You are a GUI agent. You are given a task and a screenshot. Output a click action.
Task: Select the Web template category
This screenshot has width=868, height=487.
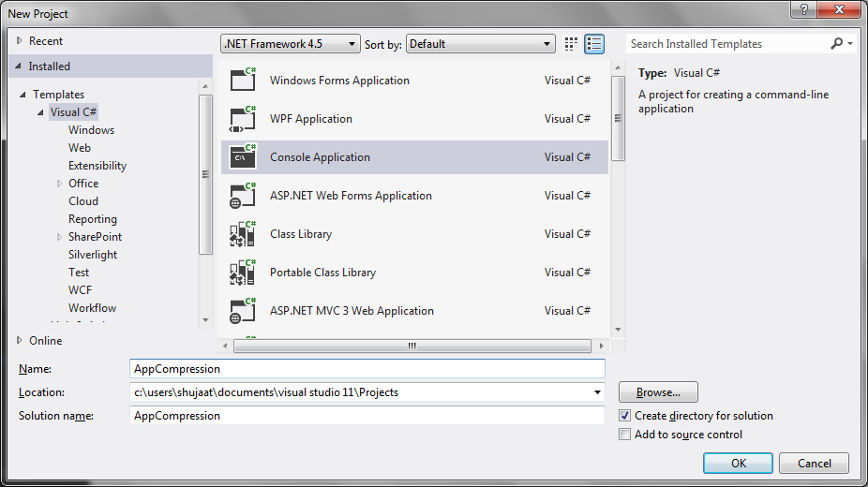80,148
